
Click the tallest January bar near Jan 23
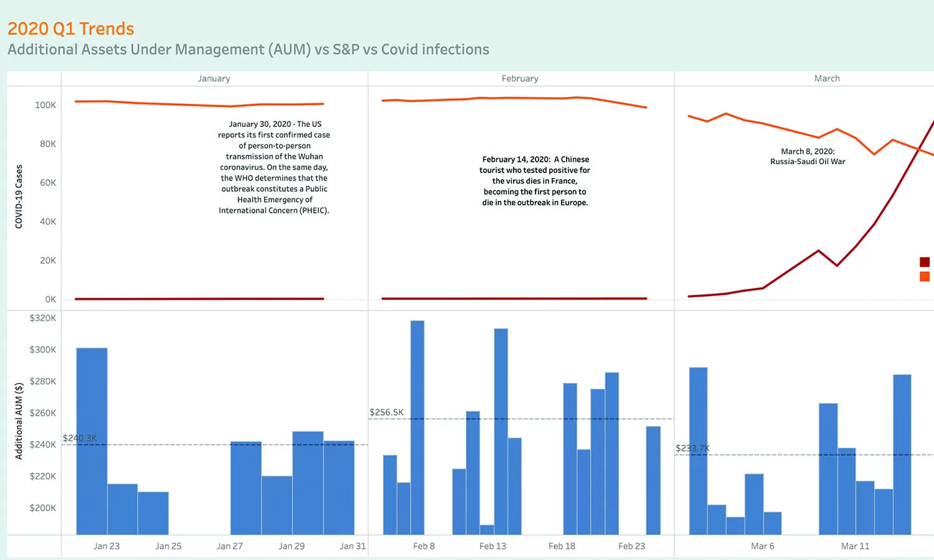tap(92, 441)
